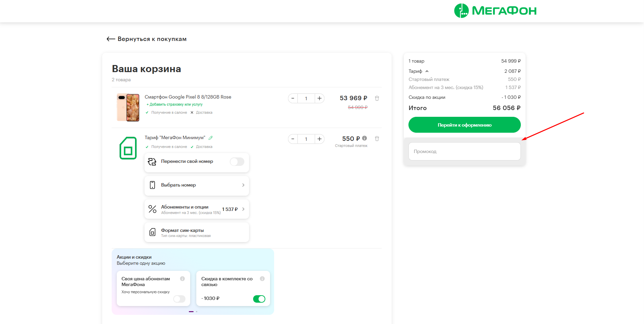Increase Google Pixel 8 quantity with plus
The height and width of the screenshot is (324, 644).
point(319,99)
